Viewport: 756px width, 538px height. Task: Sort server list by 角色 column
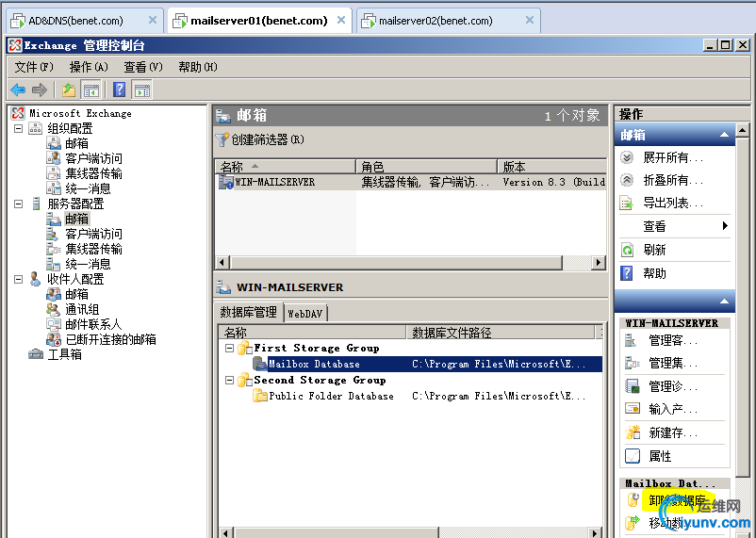[x=426, y=167]
